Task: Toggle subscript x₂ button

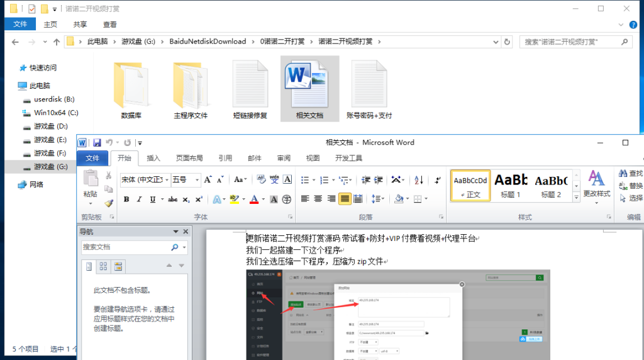Action: 186,200
